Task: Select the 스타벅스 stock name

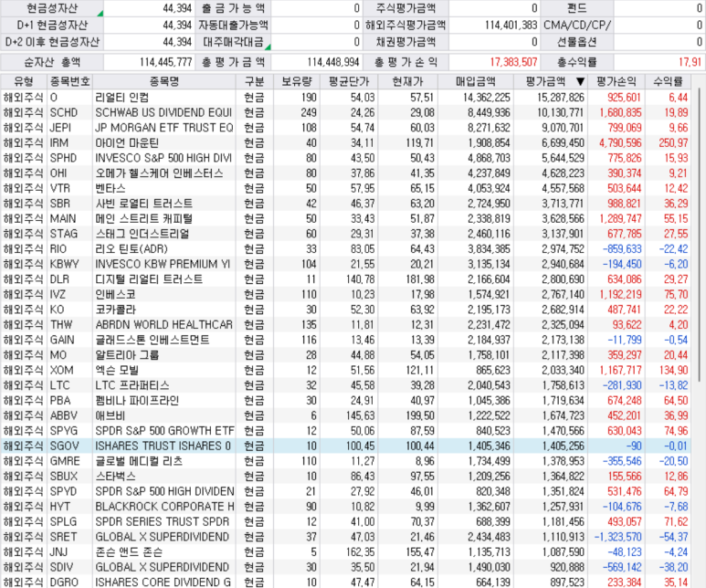Action: pyautogui.click(x=115, y=477)
